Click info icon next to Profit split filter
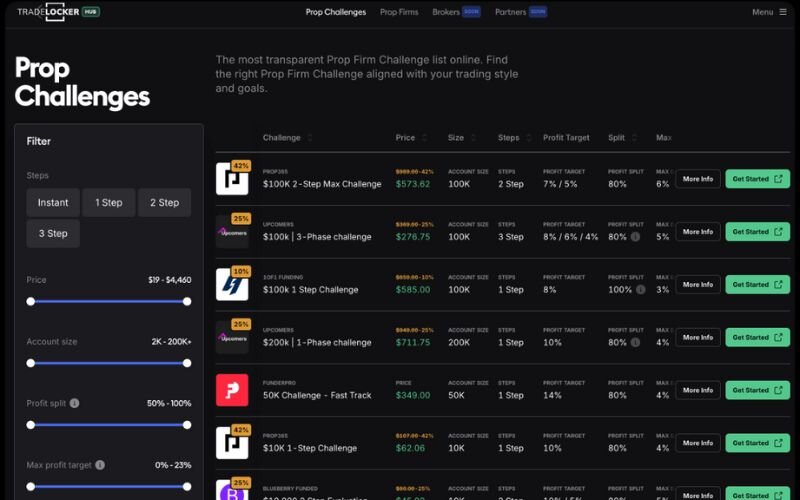 75,403
